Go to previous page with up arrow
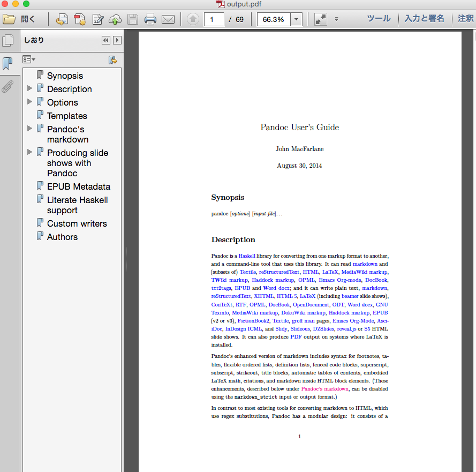The height and width of the screenshot is (472, 476). pyautogui.click(x=193, y=19)
